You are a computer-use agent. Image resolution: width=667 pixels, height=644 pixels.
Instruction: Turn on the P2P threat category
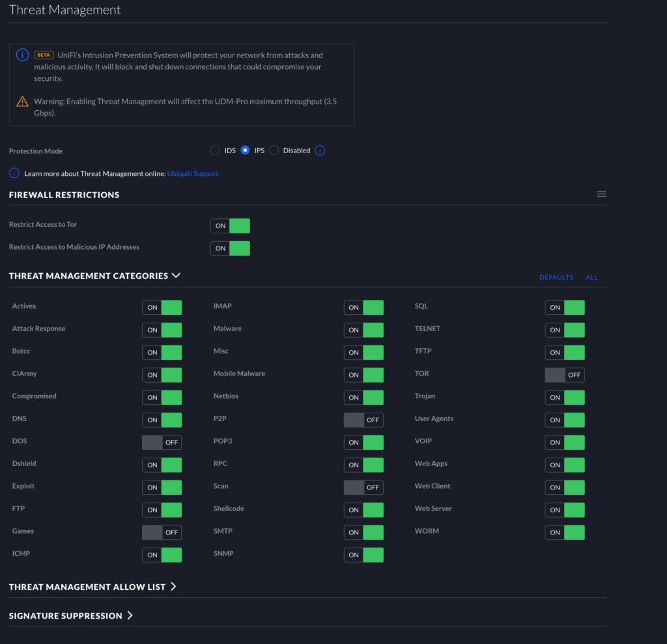(363, 420)
